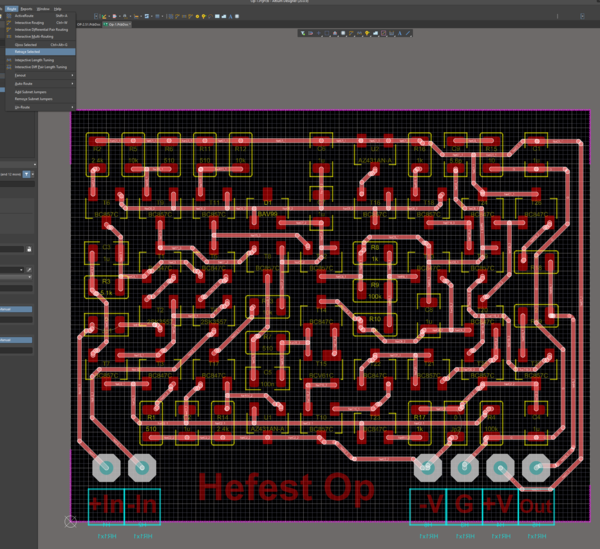600x549 pixels.
Task: Open dropdown arrow next to the utility tools icon
Action: 109,16
